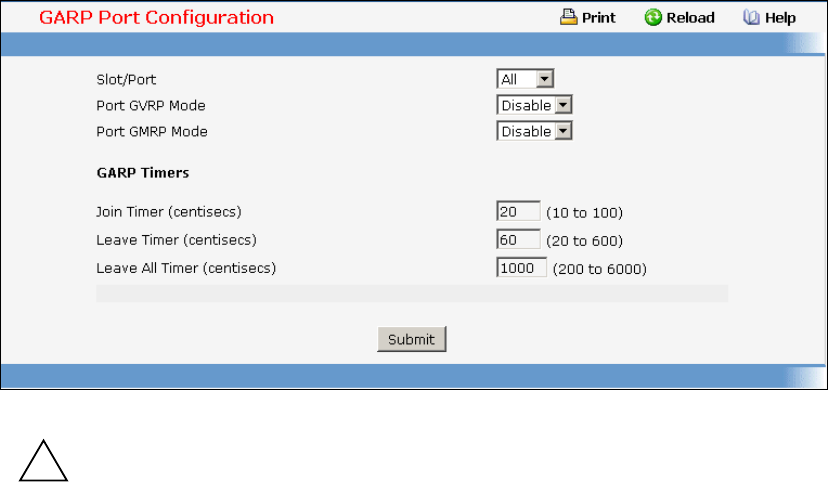828x482 pixels.
Task: Open the Help link text
Action: click(x=780, y=18)
